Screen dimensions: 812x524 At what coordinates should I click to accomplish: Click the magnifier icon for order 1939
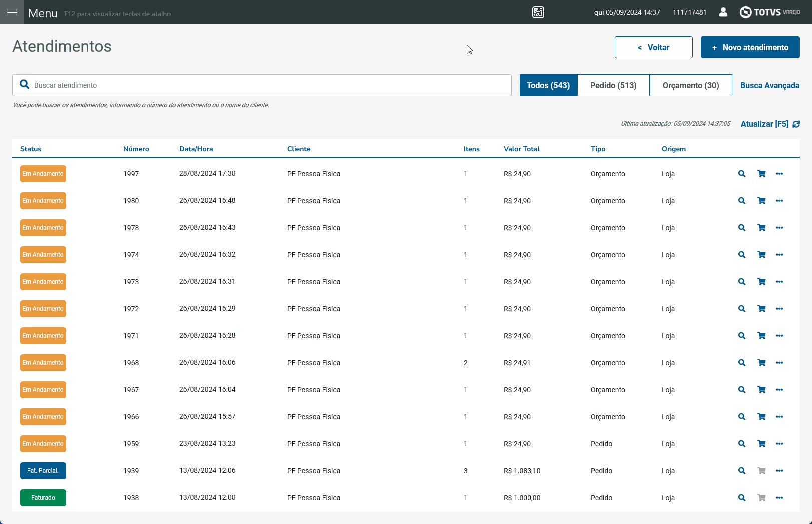point(742,471)
